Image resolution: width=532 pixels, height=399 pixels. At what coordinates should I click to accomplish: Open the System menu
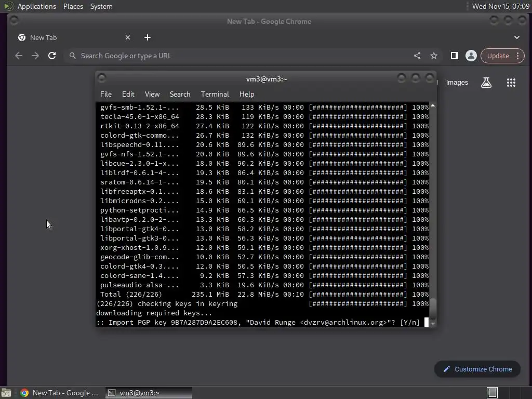[101, 6]
